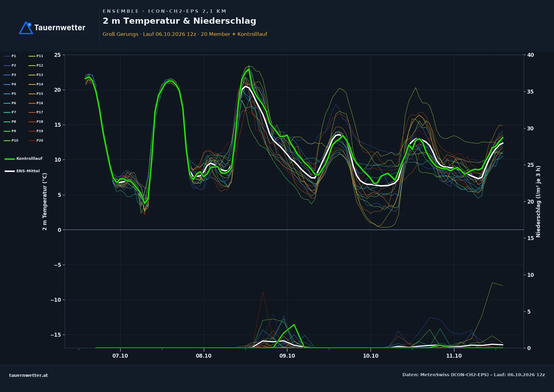Click the P7 legend entry

pos(10,112)
